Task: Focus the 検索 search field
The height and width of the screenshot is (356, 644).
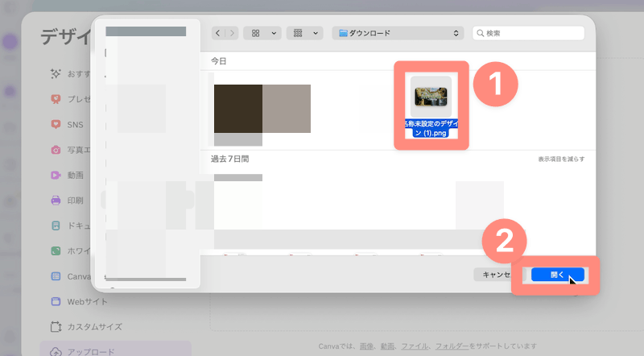Action: click(529, 33)
